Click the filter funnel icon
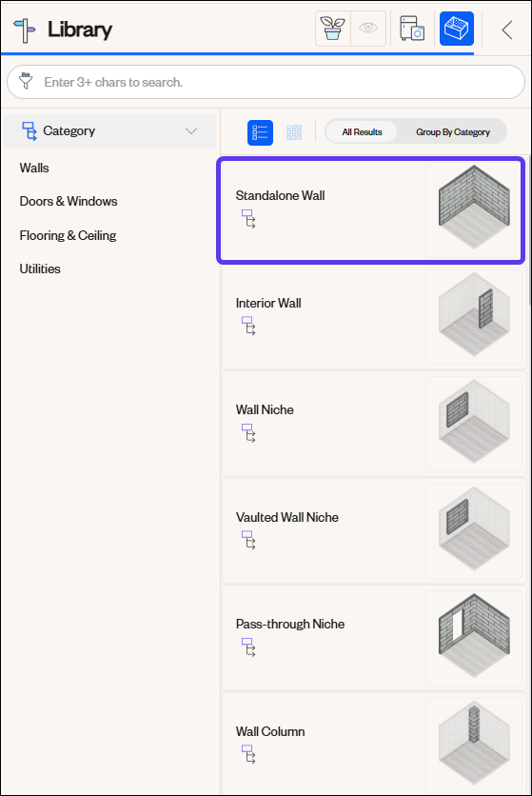532x796 pixels. point(26,81)
